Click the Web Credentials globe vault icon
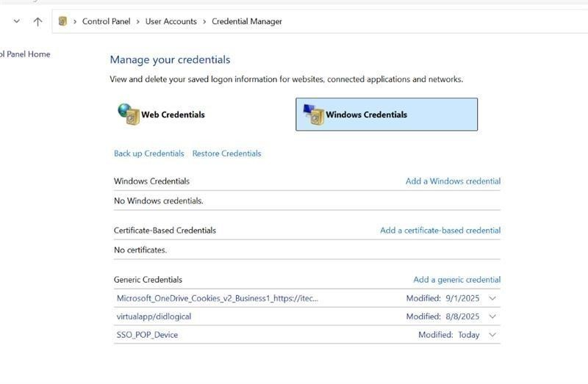Screen dimensions: 588x384 click(128, 115)
